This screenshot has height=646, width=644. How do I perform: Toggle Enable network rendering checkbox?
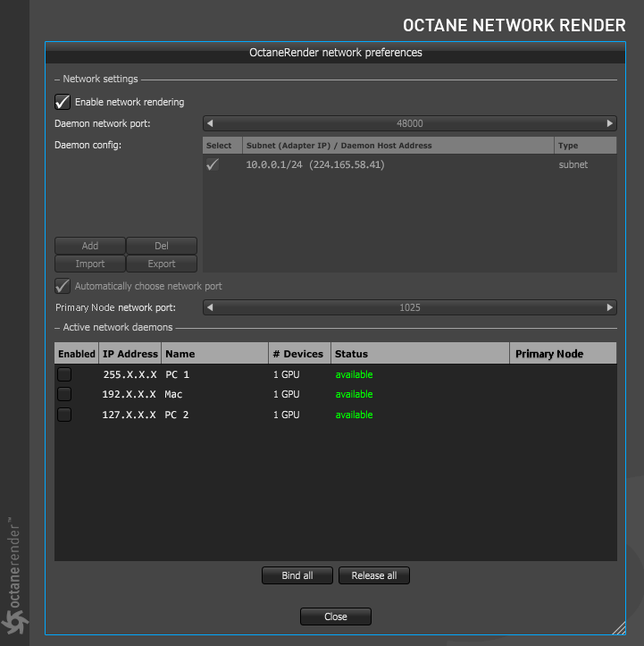pos(63,102)
